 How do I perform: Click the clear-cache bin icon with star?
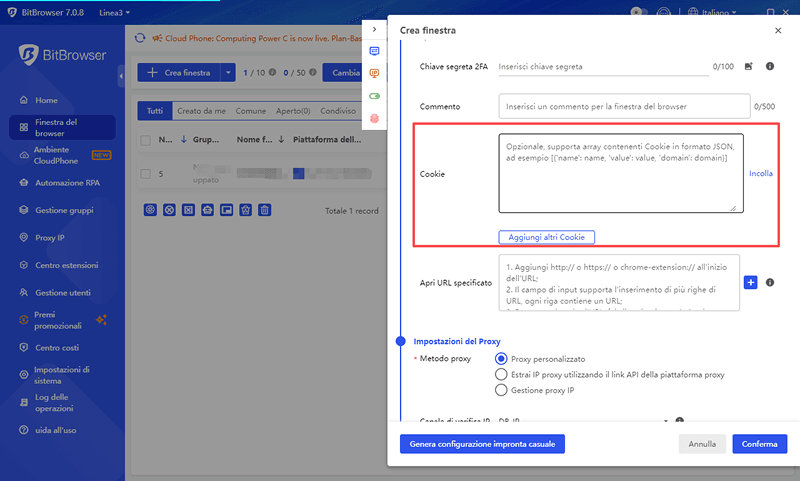tap(245, 210)
